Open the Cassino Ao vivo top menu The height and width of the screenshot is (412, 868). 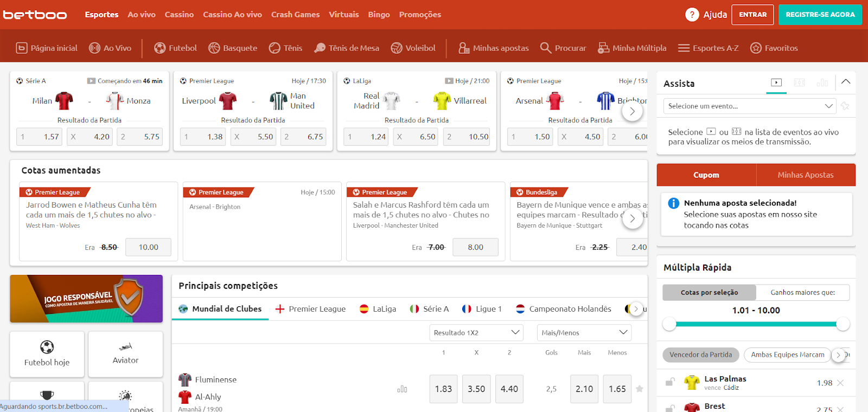pos(232,15)
